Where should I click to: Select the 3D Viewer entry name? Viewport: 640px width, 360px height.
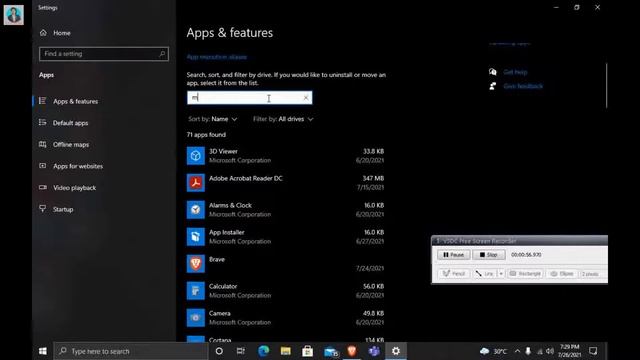(x=223, y=151)
